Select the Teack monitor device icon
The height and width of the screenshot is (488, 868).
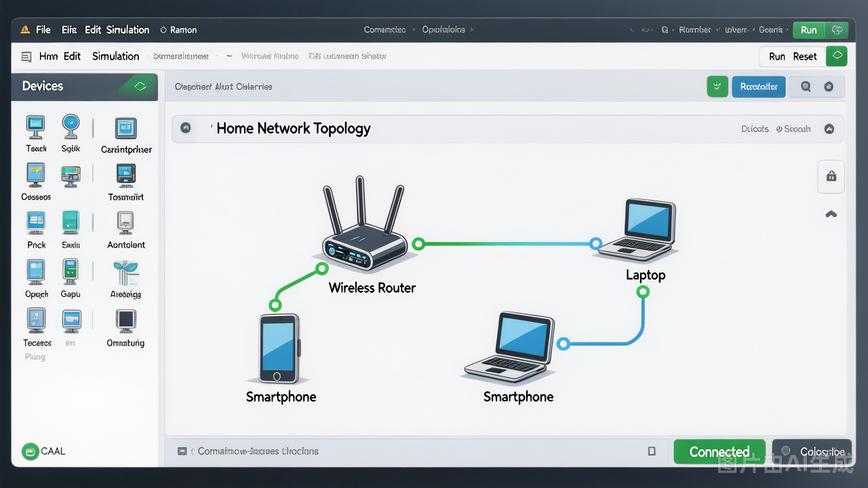coord(35,127)
